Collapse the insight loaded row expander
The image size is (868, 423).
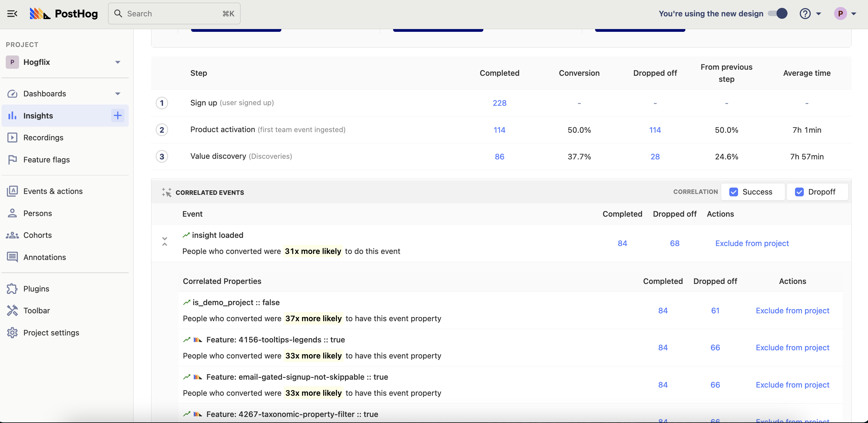(164, 241)
